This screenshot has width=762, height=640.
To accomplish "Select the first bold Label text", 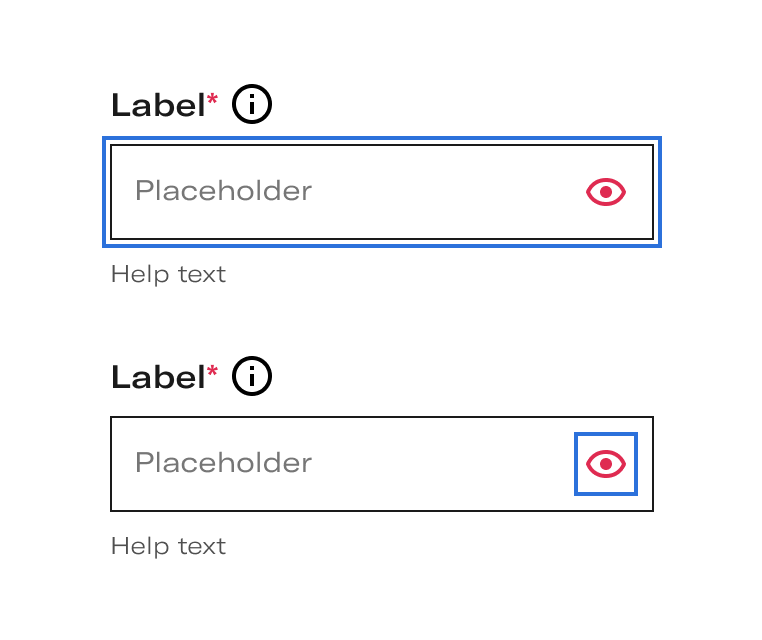I will point(158,105).
